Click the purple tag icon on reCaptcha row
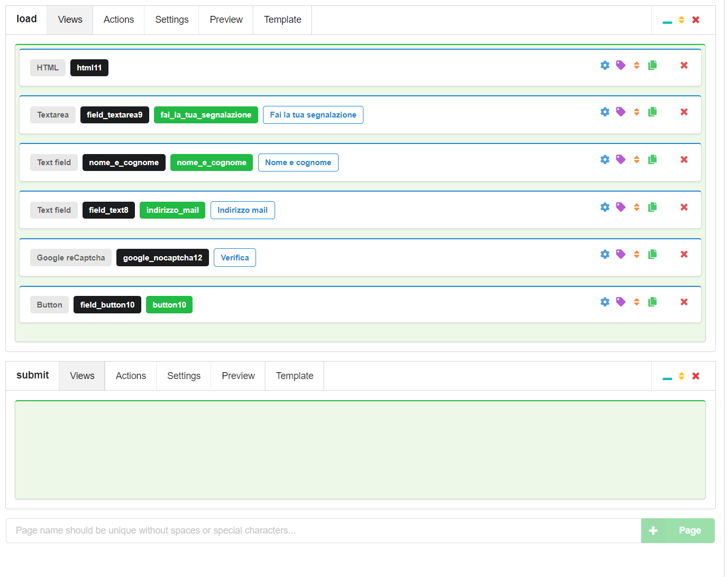 pyautogui.click(x=621, y=255)
